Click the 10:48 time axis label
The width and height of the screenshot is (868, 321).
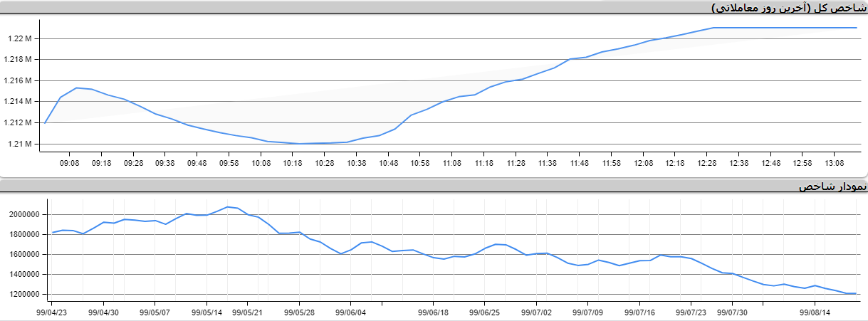tap(388, 163)
